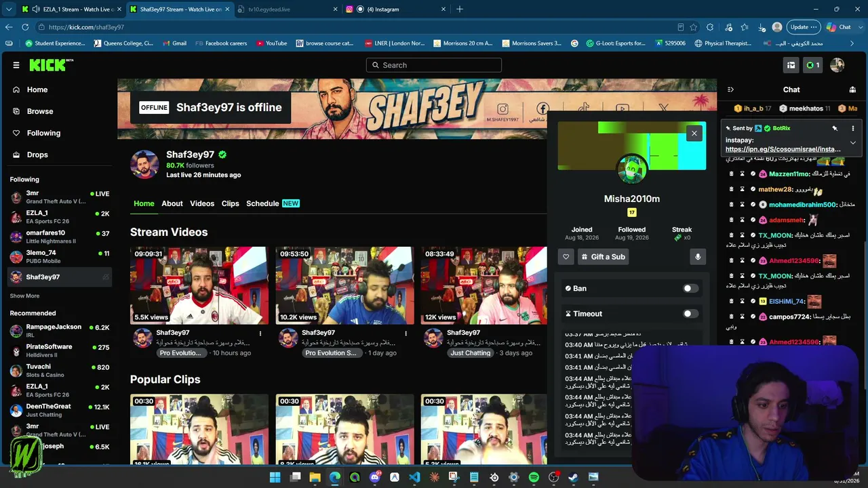868x488 pixels.
Task: Play the 08:33:49 stream video
Action: tap(484, 285)
